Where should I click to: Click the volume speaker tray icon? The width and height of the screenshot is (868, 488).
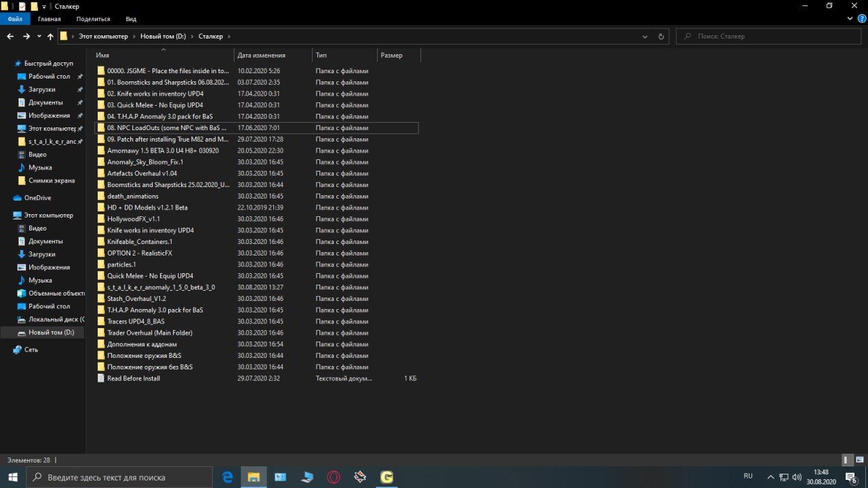click(798, 477)
